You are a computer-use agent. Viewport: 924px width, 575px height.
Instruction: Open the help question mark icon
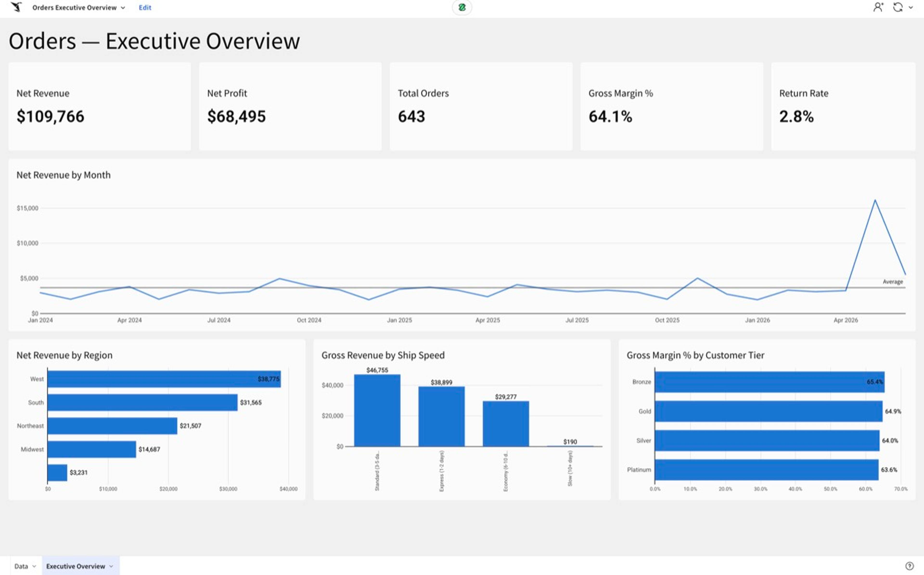tap(910, 566)
